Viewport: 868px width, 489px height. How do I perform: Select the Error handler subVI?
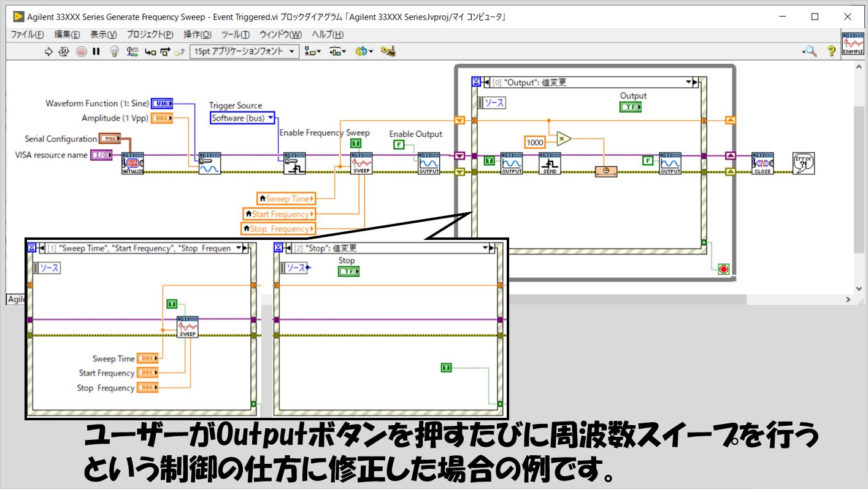pyautogui.click(x=804, y=164)
